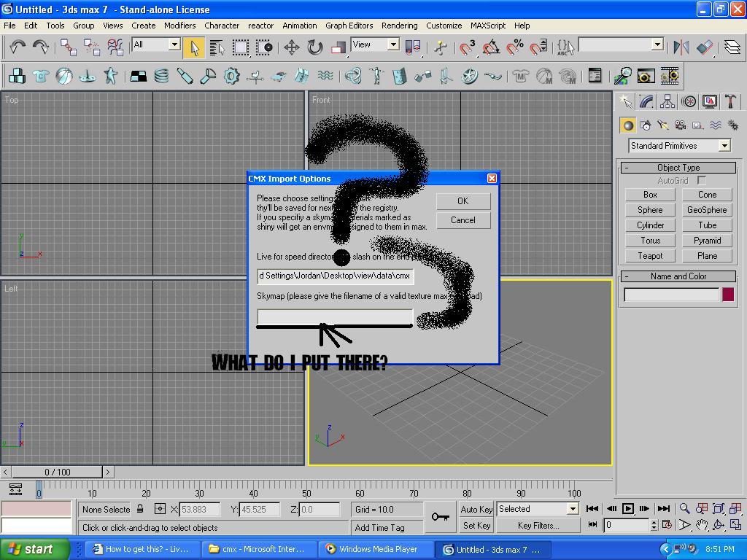This screenshot has height=560, width=747.
Task: Switch to the Hierarchy panel tab
Action: pos(667,101)
